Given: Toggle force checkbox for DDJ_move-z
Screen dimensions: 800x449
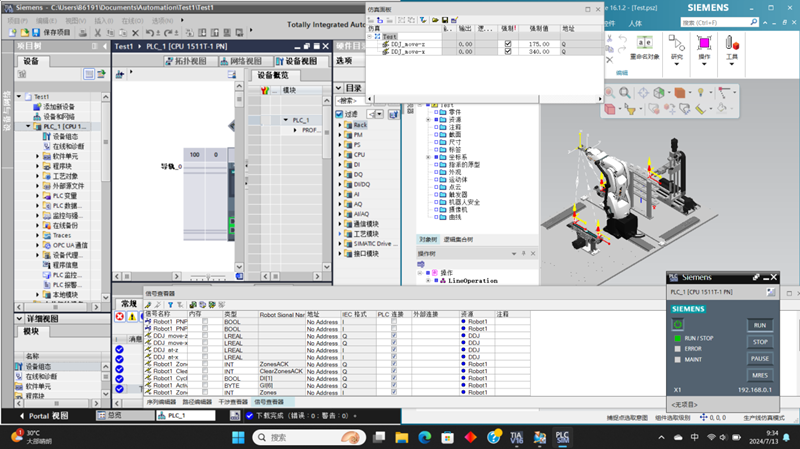Looking at the screenshot, I should coord(508,44).
